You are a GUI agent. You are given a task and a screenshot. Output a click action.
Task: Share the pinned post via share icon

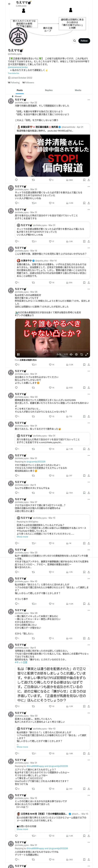[x=89, y=180]
